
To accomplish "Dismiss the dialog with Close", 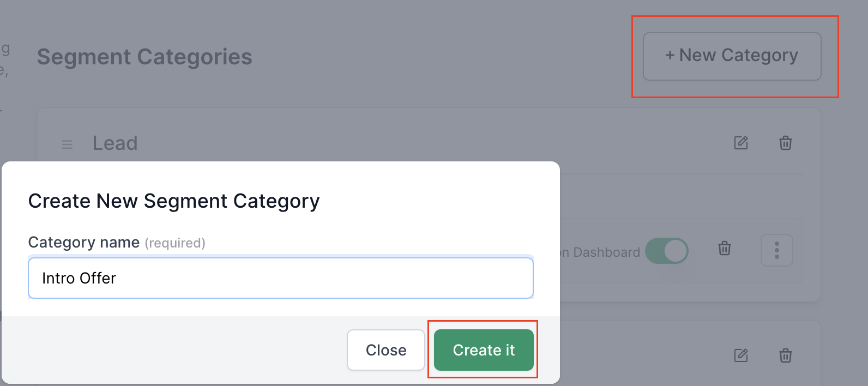I will tap(386, 350).
